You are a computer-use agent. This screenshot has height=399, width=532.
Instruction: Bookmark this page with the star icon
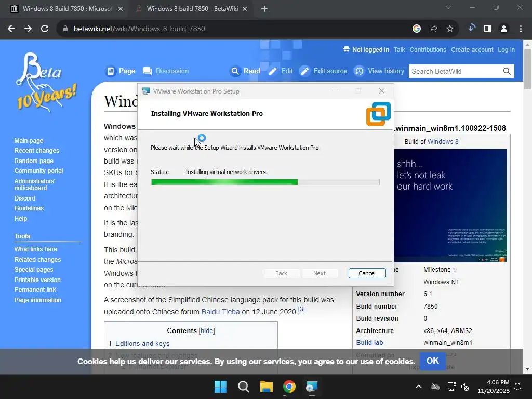click(450, 29)
